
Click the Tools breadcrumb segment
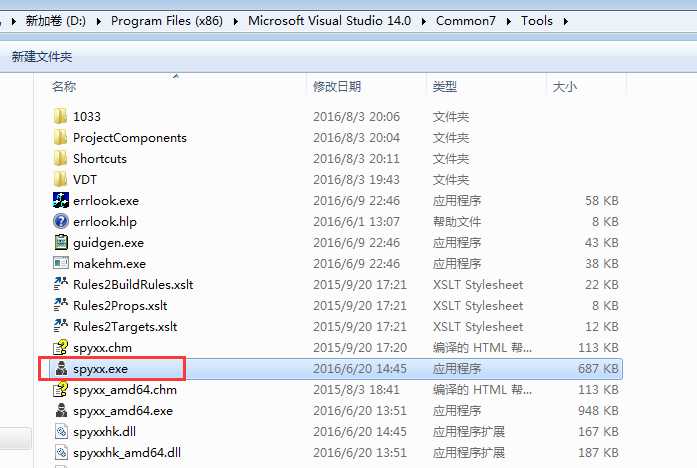coord(537,21)
